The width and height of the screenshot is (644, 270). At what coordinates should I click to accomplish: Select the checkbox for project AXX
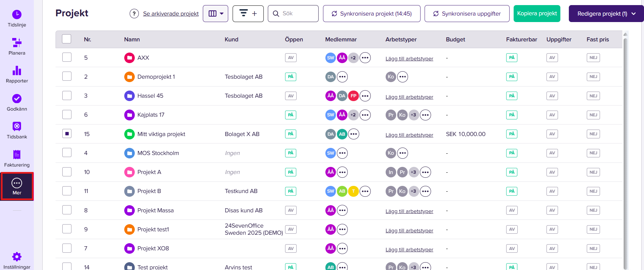(x=67, y=57)
